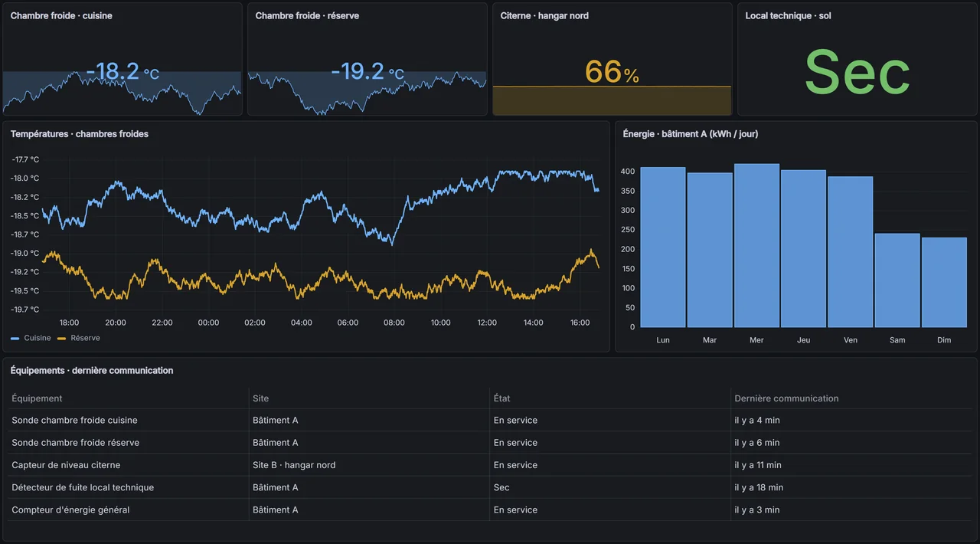This screenshot has height=544, width=980.
Task: Select the Mer bar in the energy chart
Action: click(756, 246)
